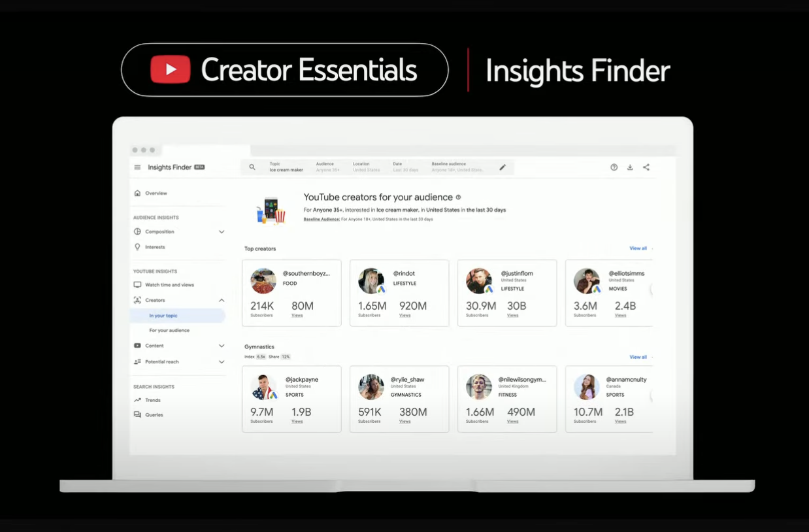809x532 pixels.
Task: Open @rylie_shaw creator avatar
Action: pyautogui.click(x=371, y=387)
